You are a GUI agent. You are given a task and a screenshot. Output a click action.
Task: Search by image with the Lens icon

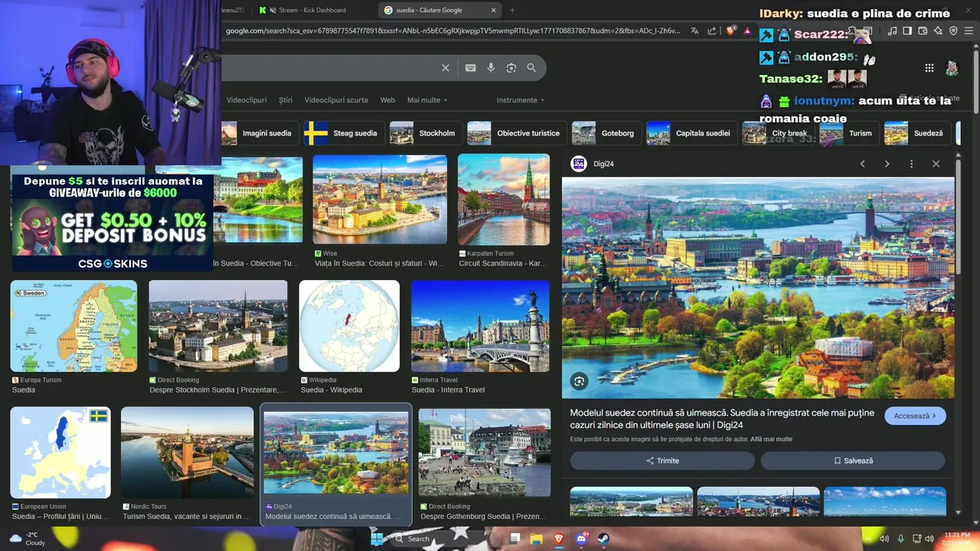coord(511,68)
